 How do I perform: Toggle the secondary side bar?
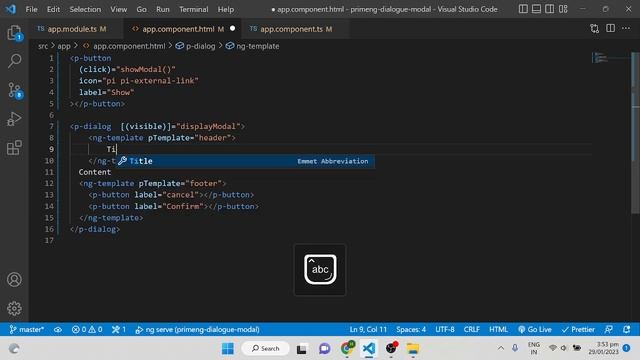(550, 9)
